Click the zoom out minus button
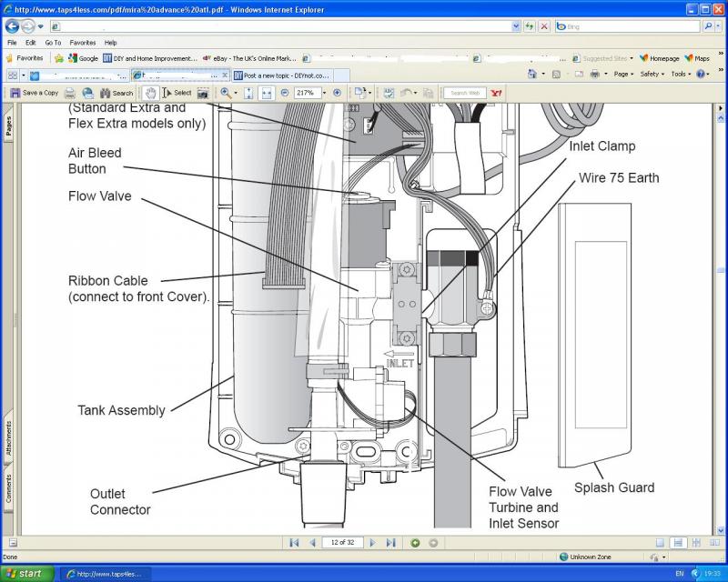 (285, 93)
